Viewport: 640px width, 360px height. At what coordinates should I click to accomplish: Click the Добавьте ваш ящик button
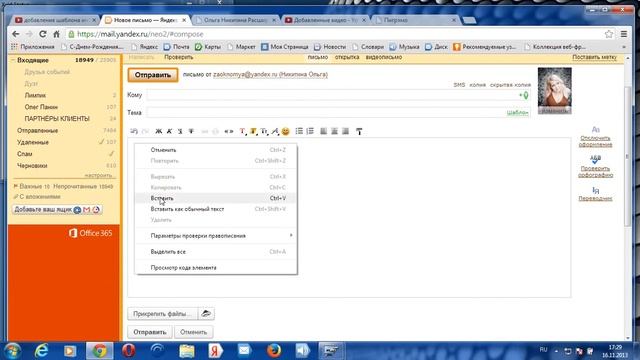[x=57, y=209]
